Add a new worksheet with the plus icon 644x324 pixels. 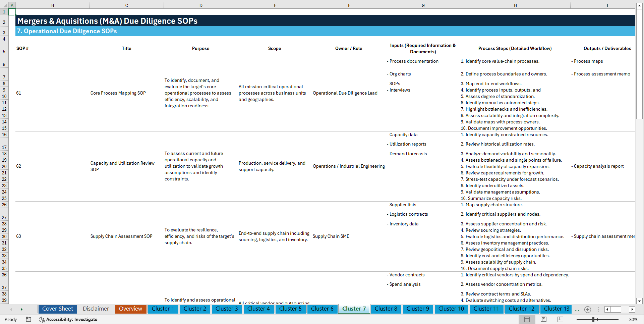coord(587,309)
